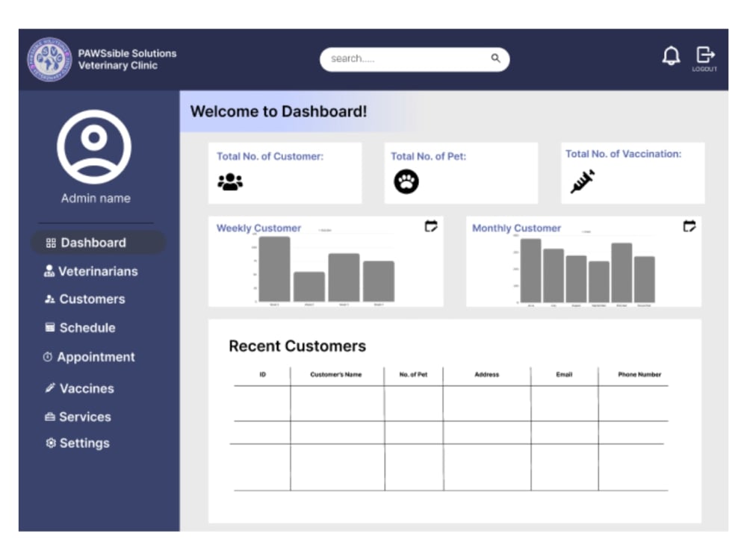
Task: Click the Monthly Customer chart title
Action: 516,228
